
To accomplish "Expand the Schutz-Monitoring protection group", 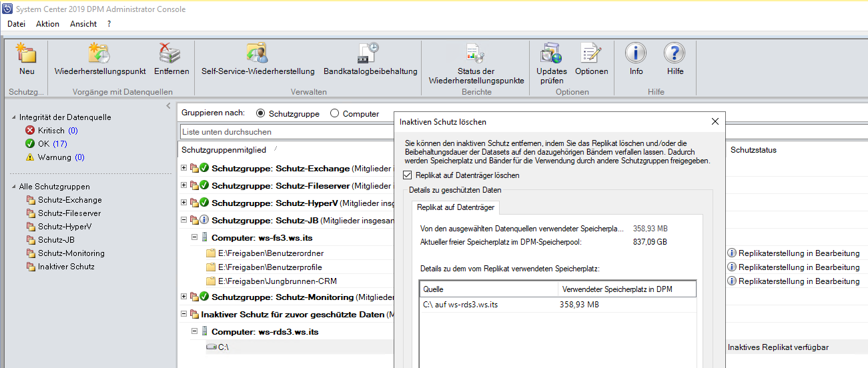I will click(x=184, y=296).
